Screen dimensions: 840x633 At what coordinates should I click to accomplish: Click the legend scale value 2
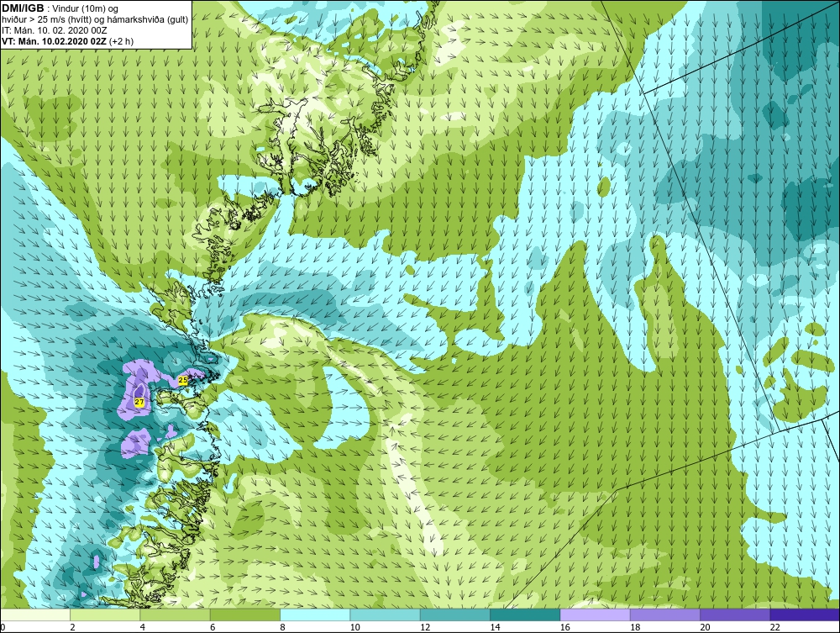pyautogui.click(x=72, y=628)
